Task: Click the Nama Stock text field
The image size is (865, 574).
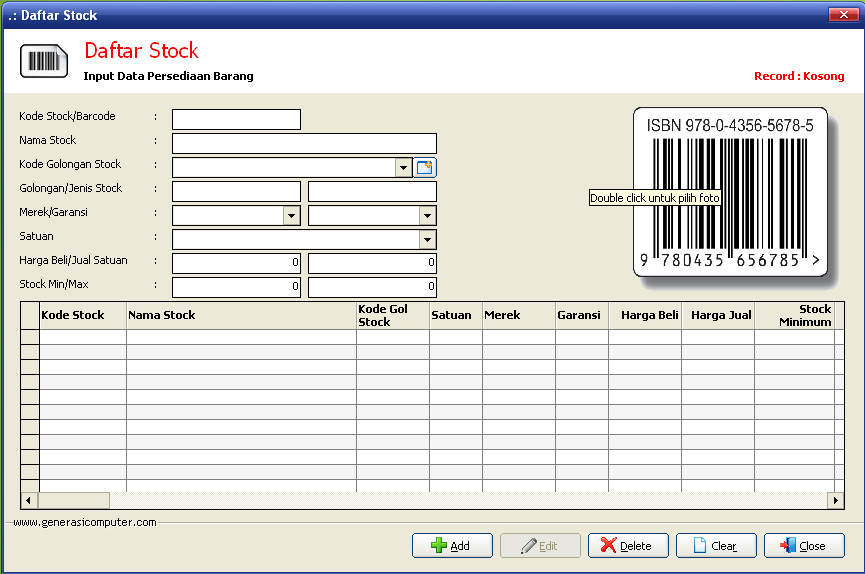Action: [304, 144]
